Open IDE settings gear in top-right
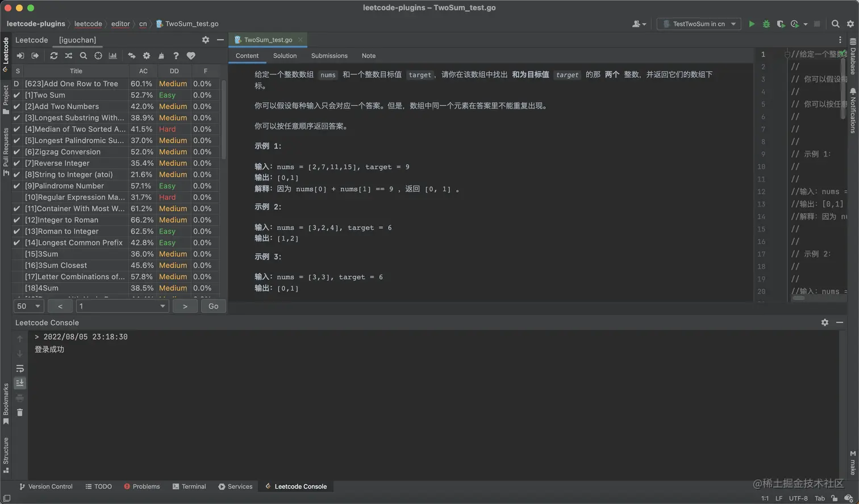Viewport: 859px width, 504px height. pos(850,24)
